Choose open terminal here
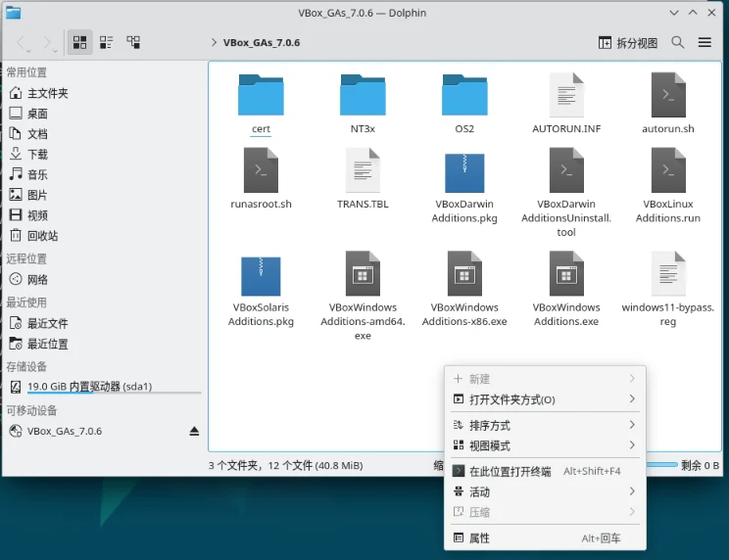Image resolution: width=729 pixels, height=560 pixels. coord(545,471)
